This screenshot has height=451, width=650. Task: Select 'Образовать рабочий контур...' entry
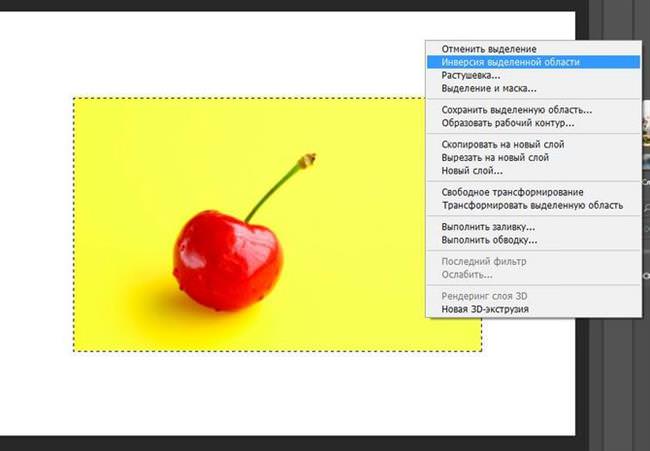[534, 123]
